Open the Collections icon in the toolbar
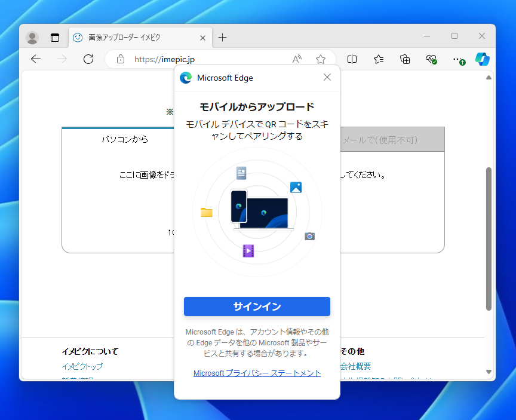Screen dimensions: 516x420 point(405,59)
